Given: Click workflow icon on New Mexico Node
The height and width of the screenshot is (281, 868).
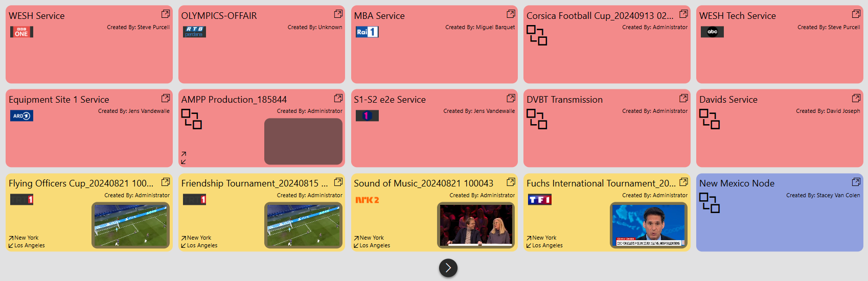Looking at the screenshot, I should pos(710,203).
